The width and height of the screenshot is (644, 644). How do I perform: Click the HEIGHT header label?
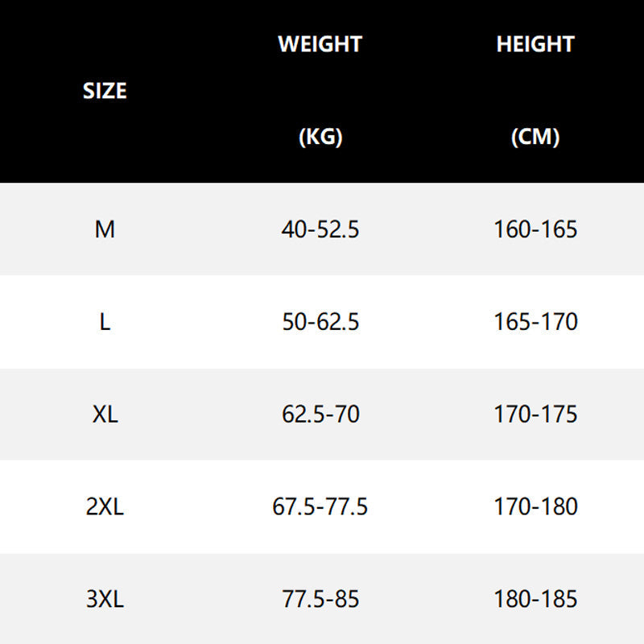tap(535, 44)
